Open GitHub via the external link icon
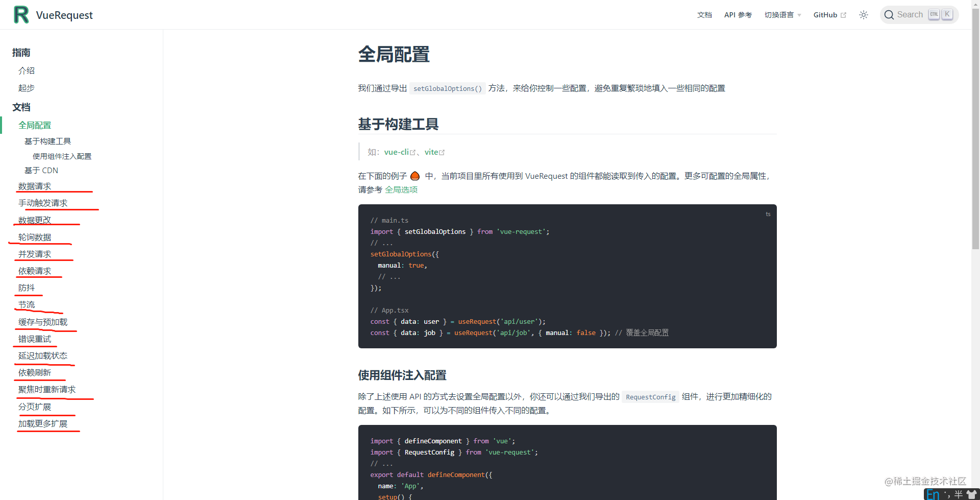 843,14
